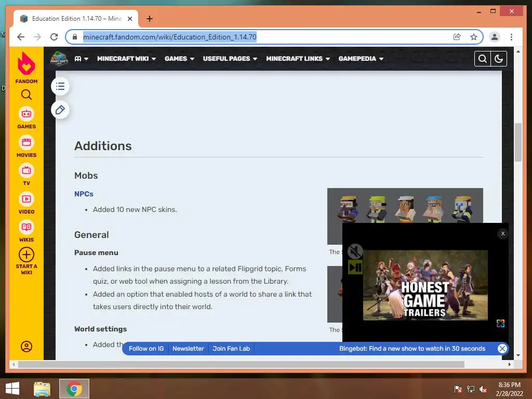The image size is (532, 399).
Task: Click the Action Center flag icon
Action: (458, 389)
